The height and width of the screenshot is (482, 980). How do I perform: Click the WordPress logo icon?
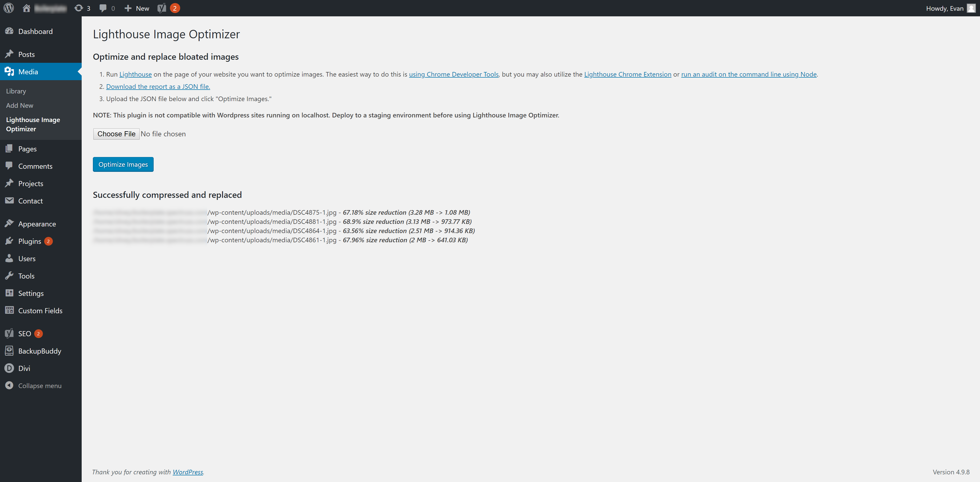pos(9,8)
